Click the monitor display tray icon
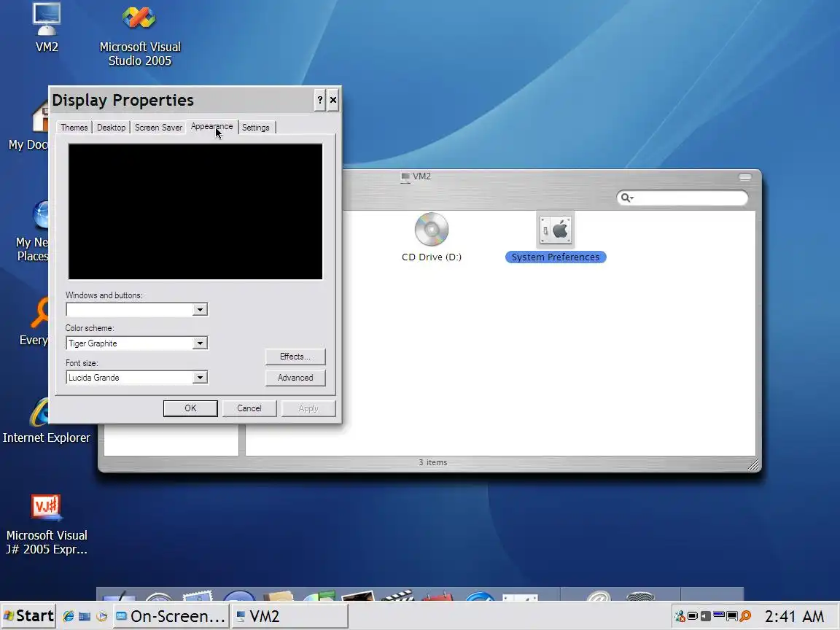This screenshot has height=630, width=840. 732,616
